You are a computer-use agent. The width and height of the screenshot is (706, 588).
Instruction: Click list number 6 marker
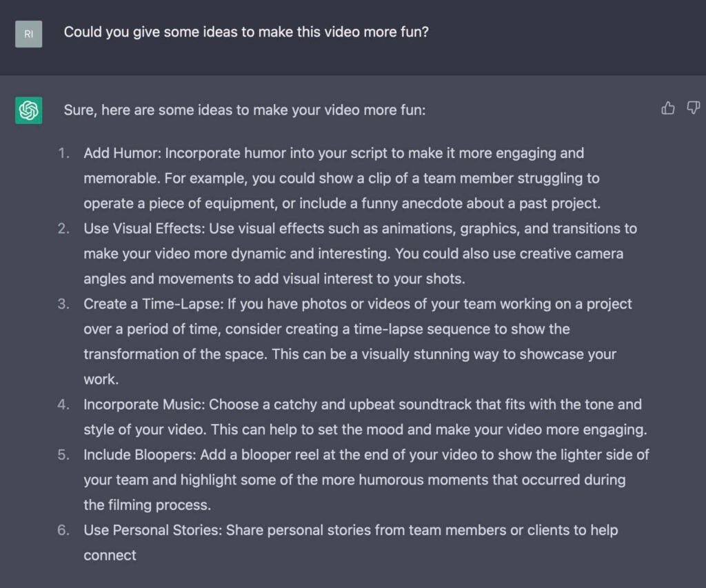point(63,530)
